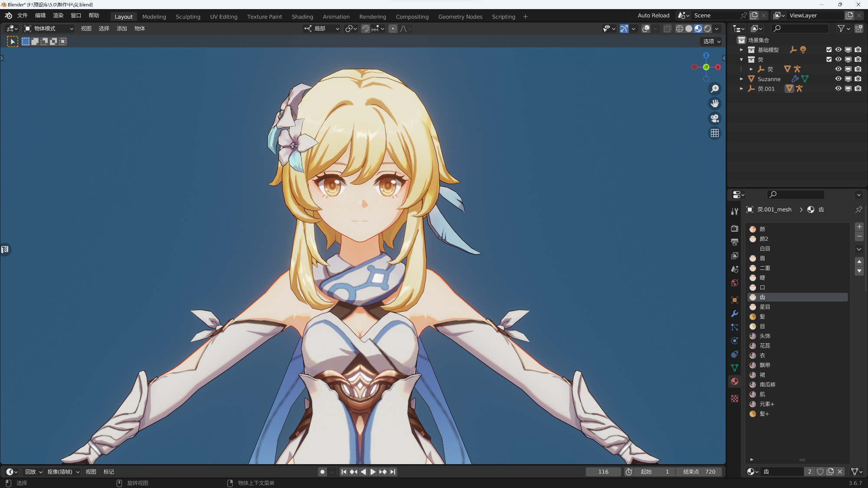Image resolution: width=868 pixels, height=488 pixels.
Task: Toggle camera view icon
Action: (714, 118)
